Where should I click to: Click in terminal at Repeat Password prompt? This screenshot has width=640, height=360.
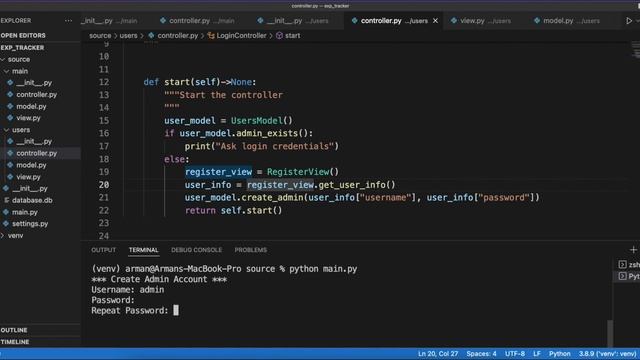coord(176,311)
